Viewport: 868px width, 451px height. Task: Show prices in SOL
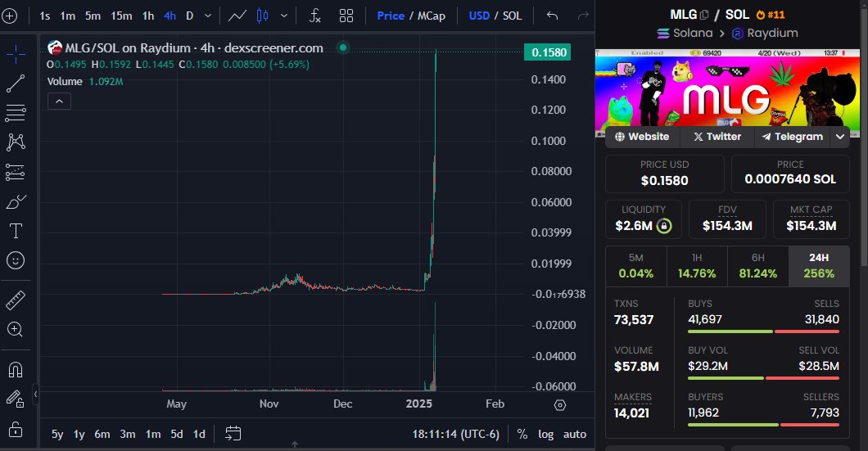512,16
